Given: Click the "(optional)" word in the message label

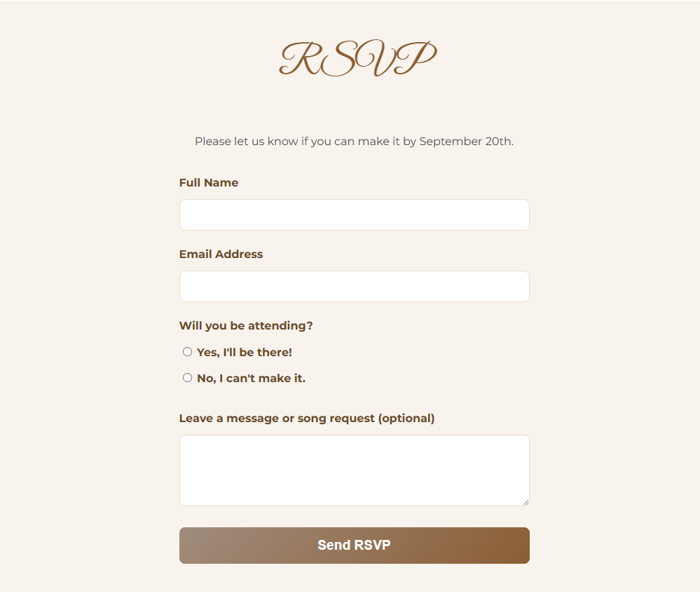Looking at the screenshot, I should [x=406, y=419].
